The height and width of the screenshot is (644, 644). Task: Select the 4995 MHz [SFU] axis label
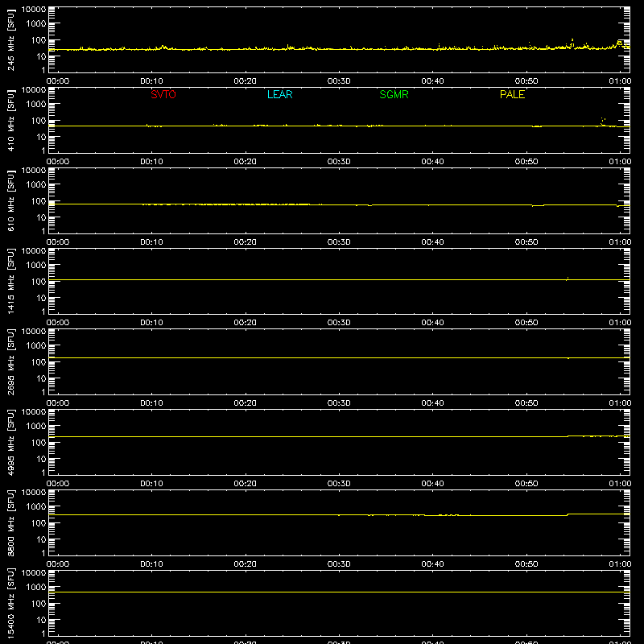(10, 442)
